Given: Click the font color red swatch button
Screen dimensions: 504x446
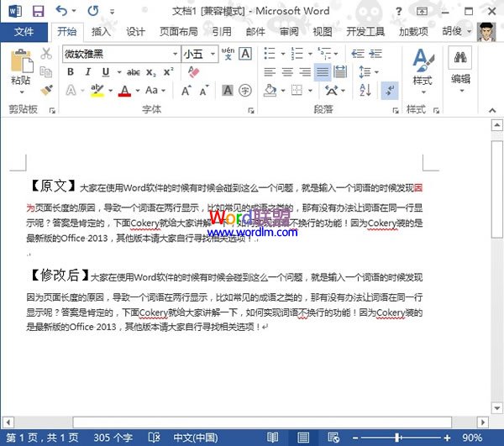Looking at the screenshot, I should point(124,91).
